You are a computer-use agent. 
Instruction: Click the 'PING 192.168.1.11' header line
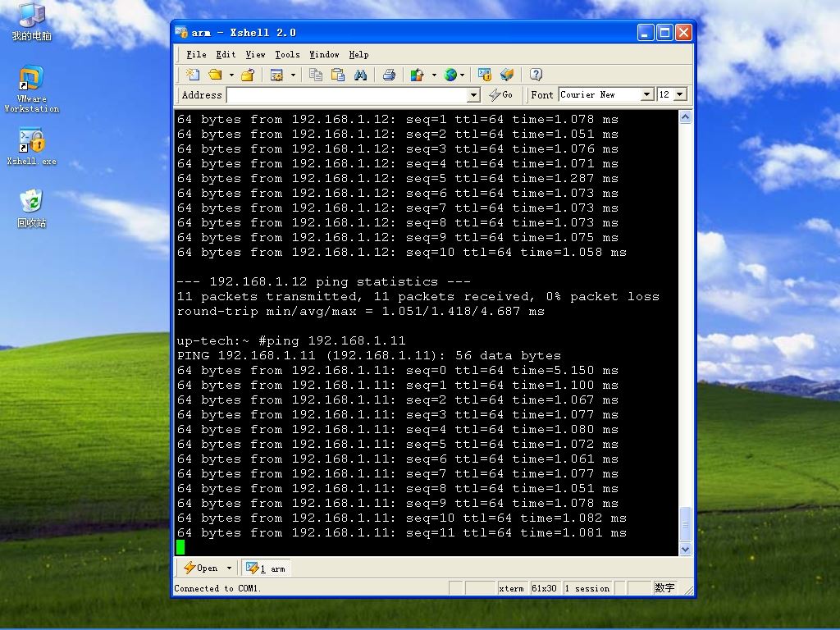coord(369,356)
